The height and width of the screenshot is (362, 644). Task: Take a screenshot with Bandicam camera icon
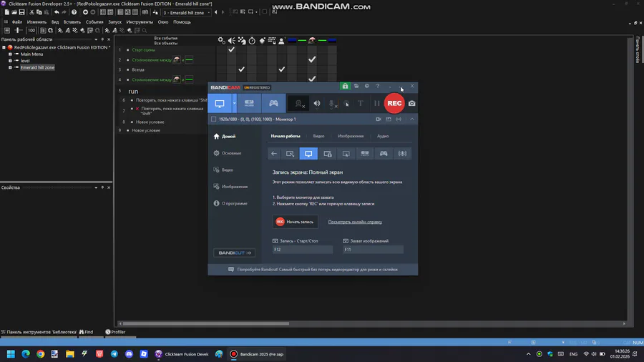click(412, 104)
